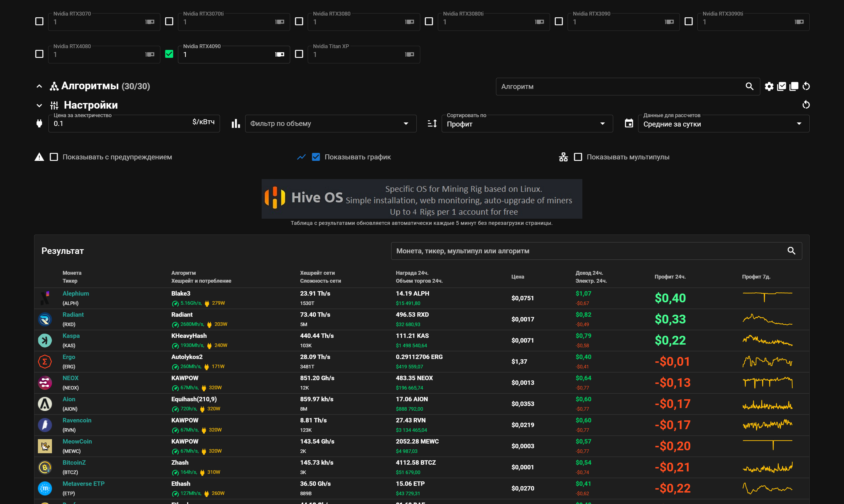The width and height of the screenshot is (844, 504).
Task: Enable Nvidia RTX3080 checkbox
Action: (299, 21)
